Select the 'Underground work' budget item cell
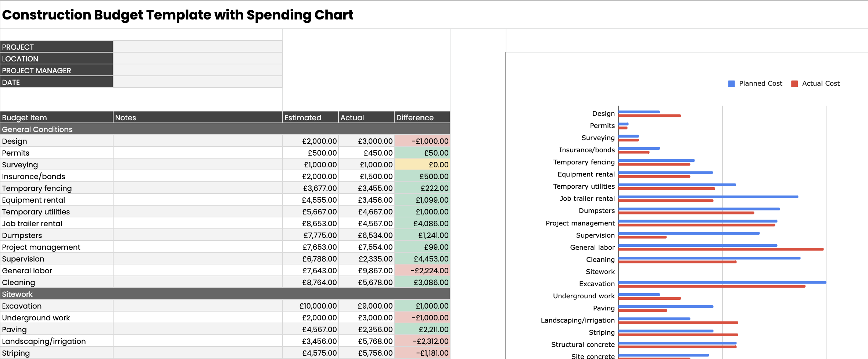 pos(57,317)
